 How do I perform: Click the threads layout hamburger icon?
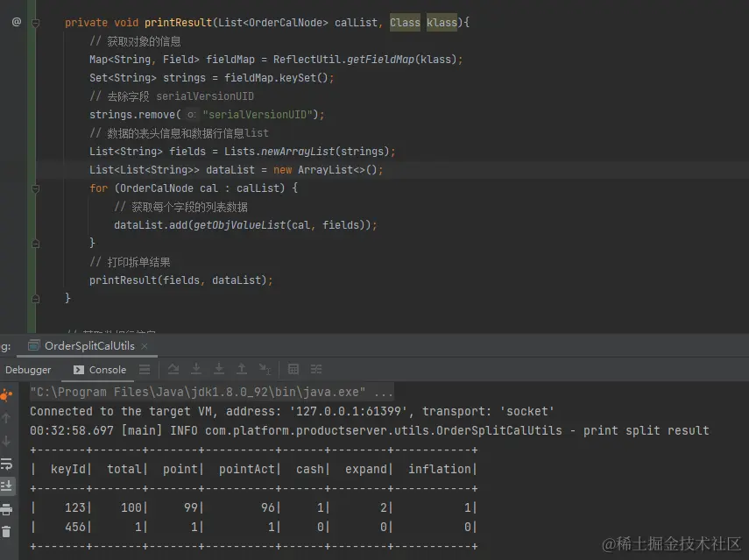point(145,369)
